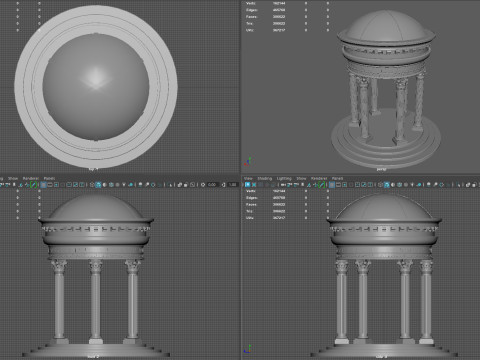Click highlighted Smooth Shade All icon in bottom-right toolbar
The image size is (480, 360).
pos(387,185)
